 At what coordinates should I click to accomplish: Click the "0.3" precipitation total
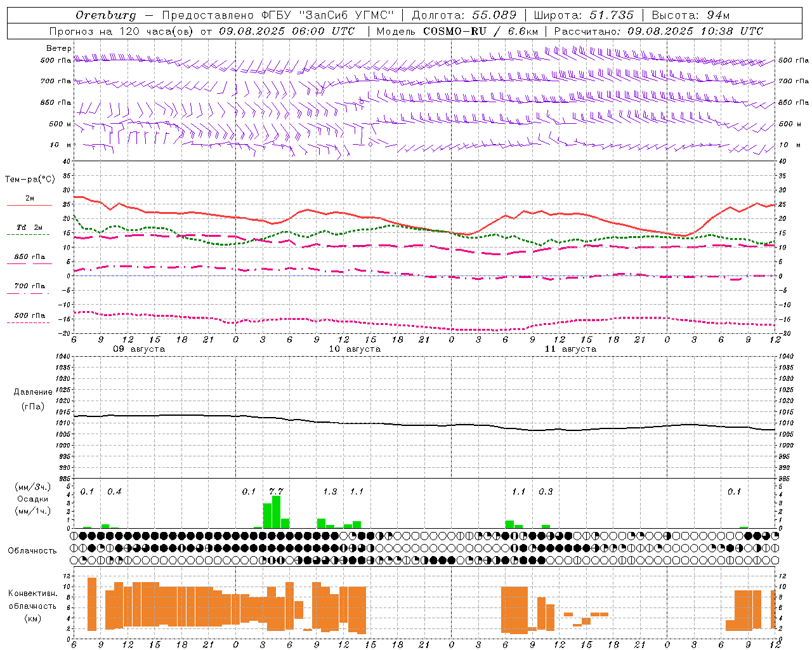546,491
